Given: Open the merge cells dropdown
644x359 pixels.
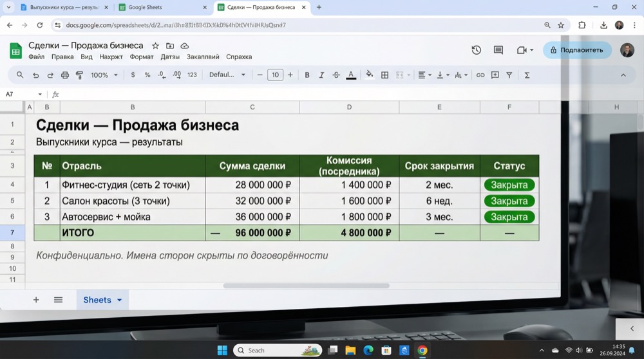Looking at the screenshot, I should pyautogui.click(x=403, y=75).
